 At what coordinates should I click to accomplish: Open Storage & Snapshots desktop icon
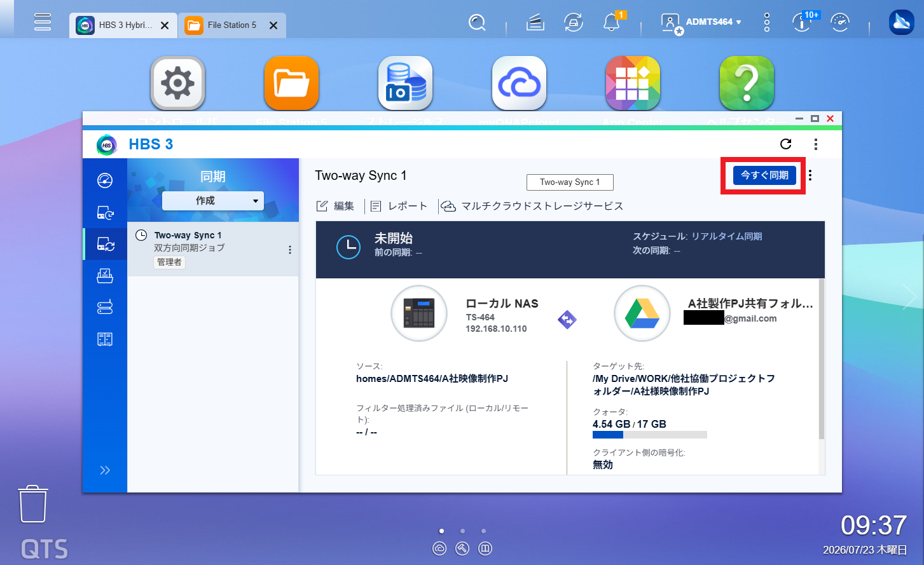pos(405,83)
